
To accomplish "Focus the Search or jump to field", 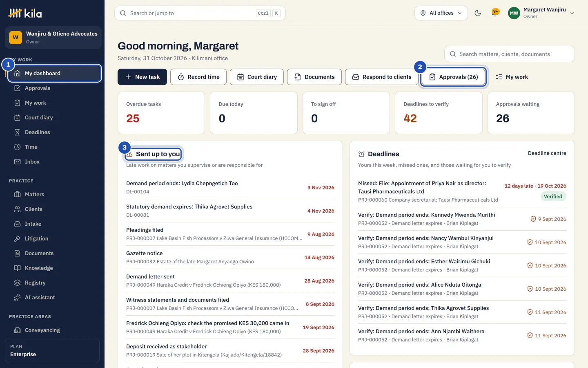I will [x=200, y=13].
